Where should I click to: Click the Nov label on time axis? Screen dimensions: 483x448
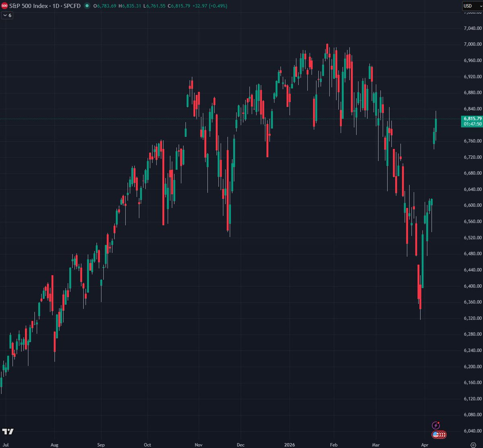198,445
